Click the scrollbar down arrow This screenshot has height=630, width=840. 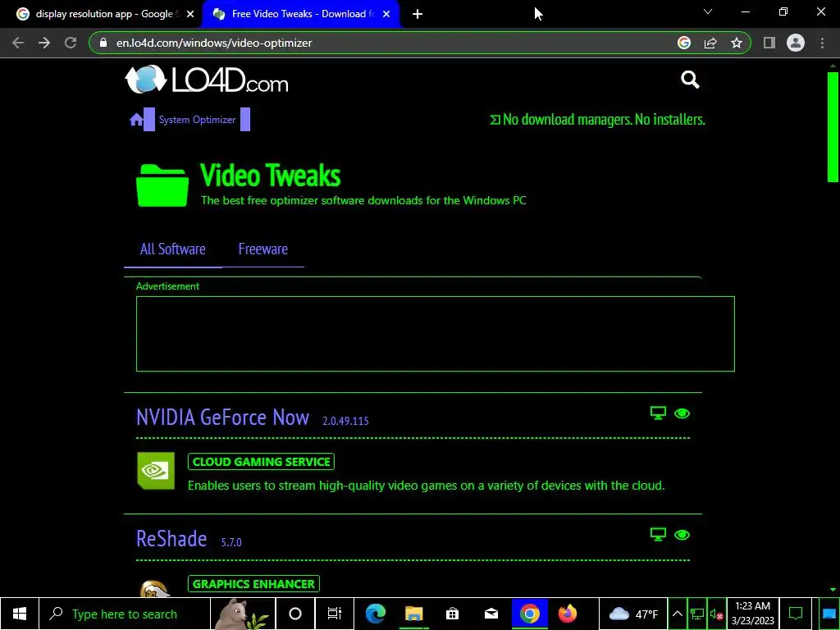[833, 590]
